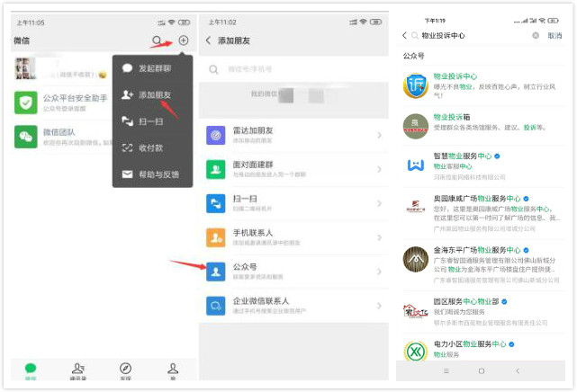The height and width of the screenshot is (392, 577).
Task: Go back from 添加朋友 screen
Action: click(x=208, y=40)
